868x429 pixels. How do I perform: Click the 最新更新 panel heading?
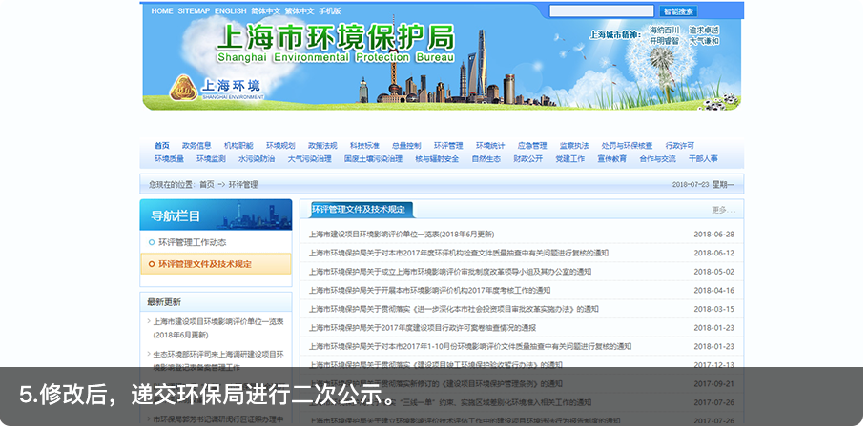click(164, 302)
